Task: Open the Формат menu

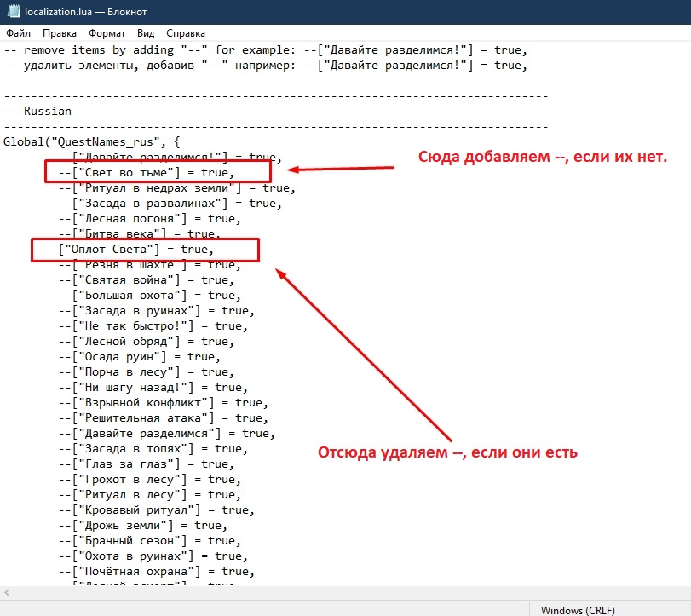Action: (106, 33)
